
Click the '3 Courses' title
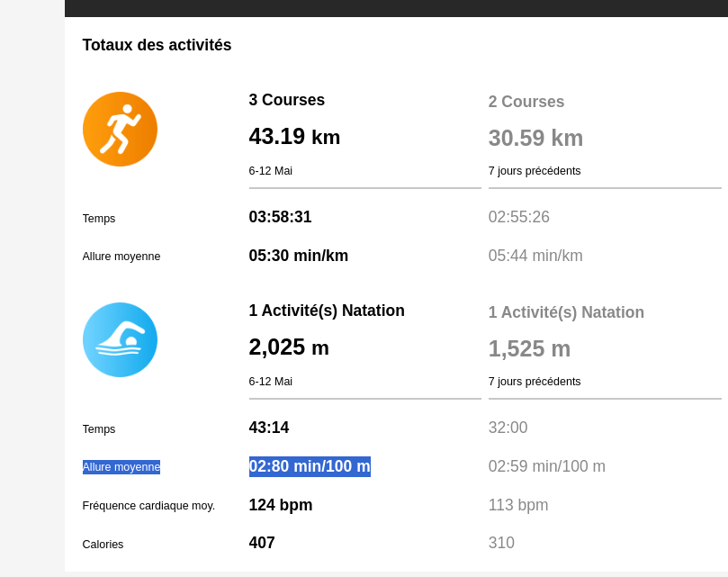click(x=286, y=100)
